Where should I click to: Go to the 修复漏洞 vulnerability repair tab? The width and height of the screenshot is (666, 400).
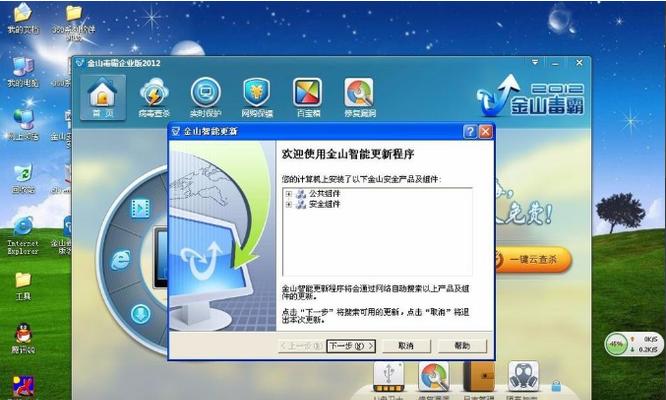(x=359, y=98)
